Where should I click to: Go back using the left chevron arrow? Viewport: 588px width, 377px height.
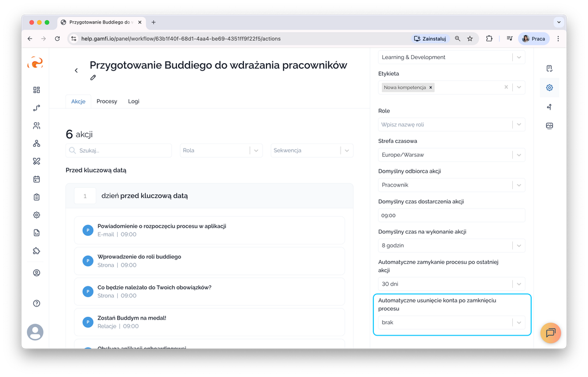click(x=76, y=71)
